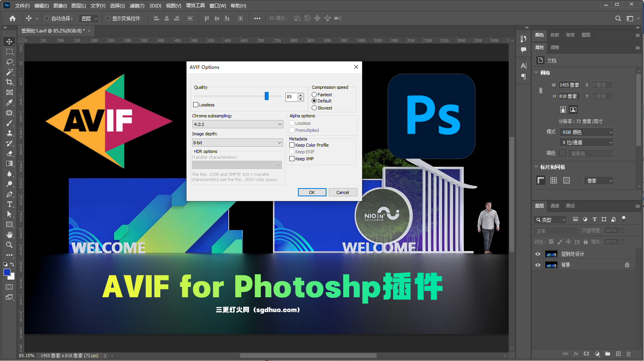Click the Quality slider handle

(x=267, y=96)
